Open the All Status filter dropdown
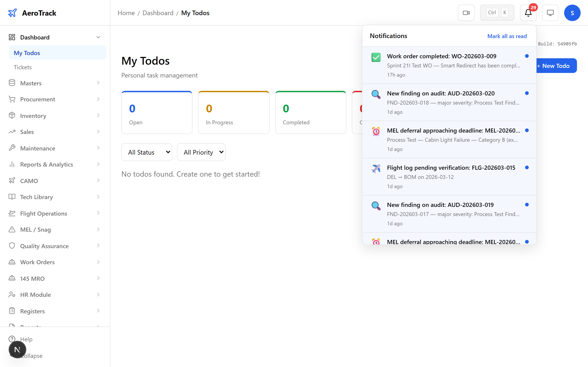Viewport: 588px width, 367px height. pos(147,152)
